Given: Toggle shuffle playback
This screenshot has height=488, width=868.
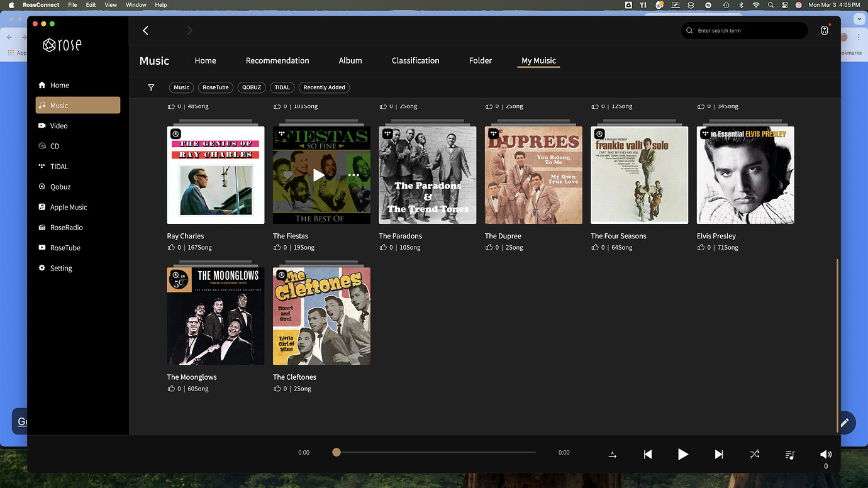Looking at the screenshot, I should click(x=754, y=454).
